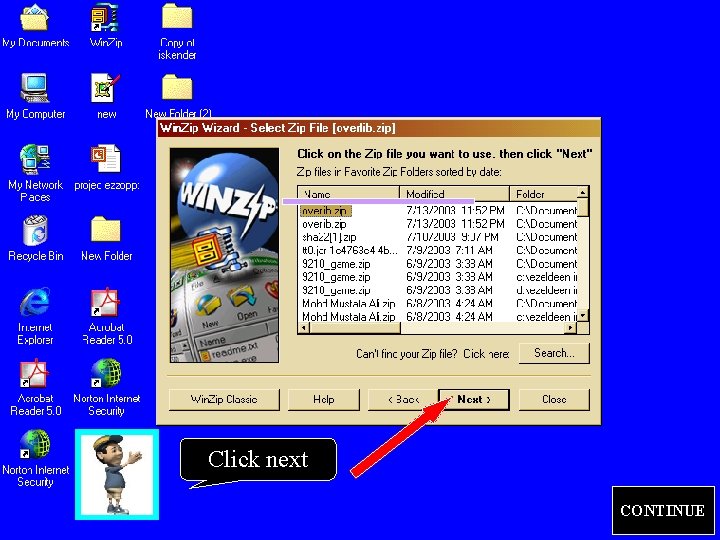Click the Close button in wizard
The width and height of the screenshot is (720, 540).
click(x=554, y=399)
